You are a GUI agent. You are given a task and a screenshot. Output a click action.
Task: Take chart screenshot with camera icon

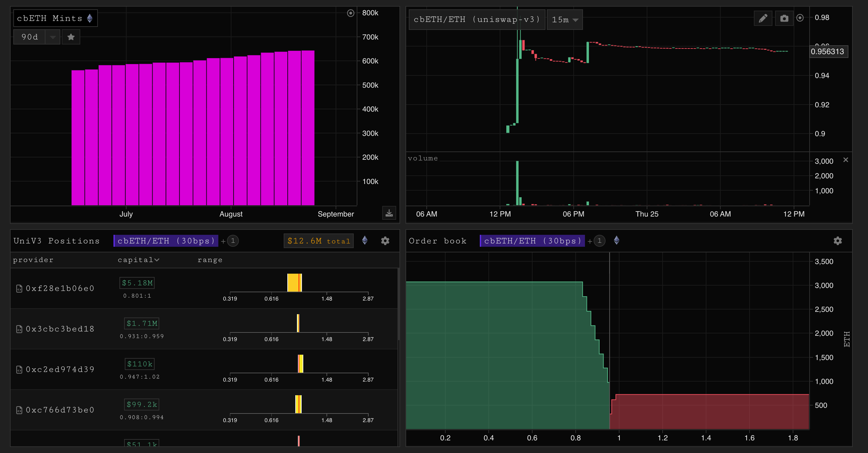tap(784, 18)
